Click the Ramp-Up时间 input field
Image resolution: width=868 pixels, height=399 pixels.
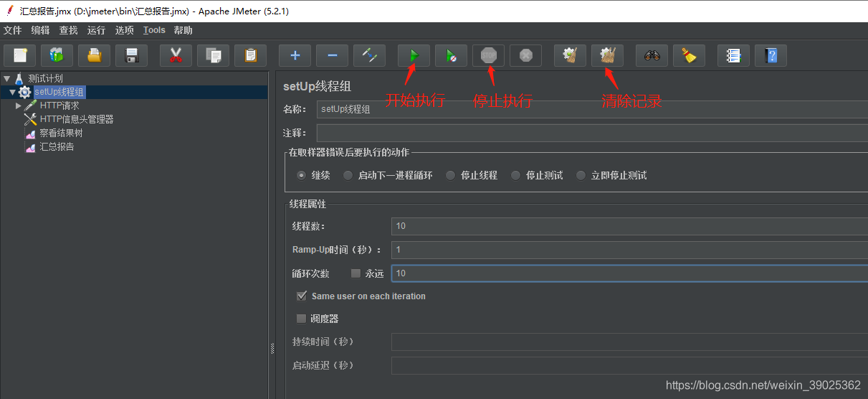point(629,250)
